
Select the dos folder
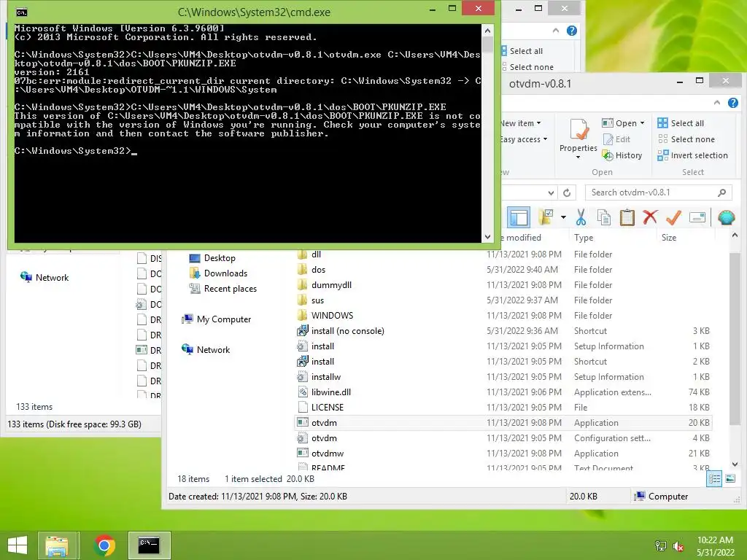[x=318, y=270]
